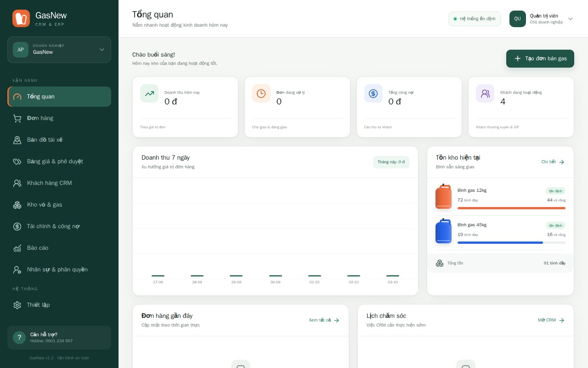The image size is (588, 368).
Task: Go to Khách hàng CRM page
Action: point(59,183)
